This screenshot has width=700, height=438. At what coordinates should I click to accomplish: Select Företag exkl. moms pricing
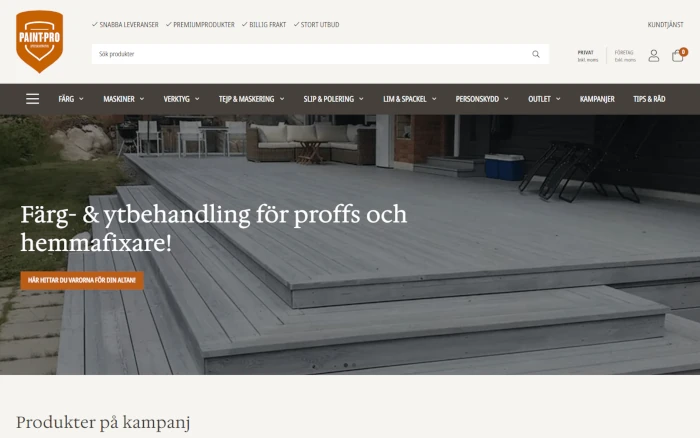click(x=625, y=56)
